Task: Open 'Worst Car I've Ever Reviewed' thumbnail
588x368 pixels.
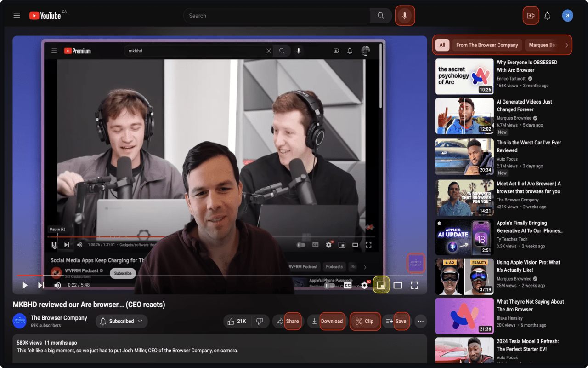Action: pyautogui.click(x=464, y=157)
